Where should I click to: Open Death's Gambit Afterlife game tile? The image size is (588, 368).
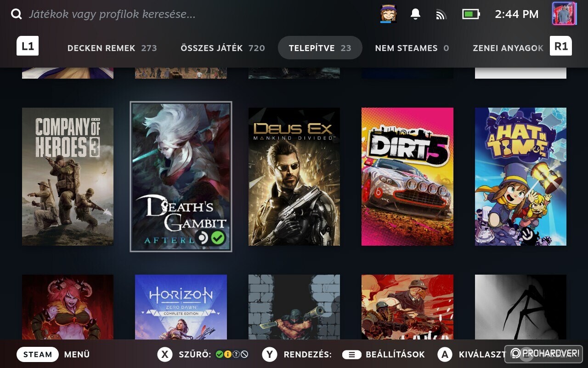(181, 177)
